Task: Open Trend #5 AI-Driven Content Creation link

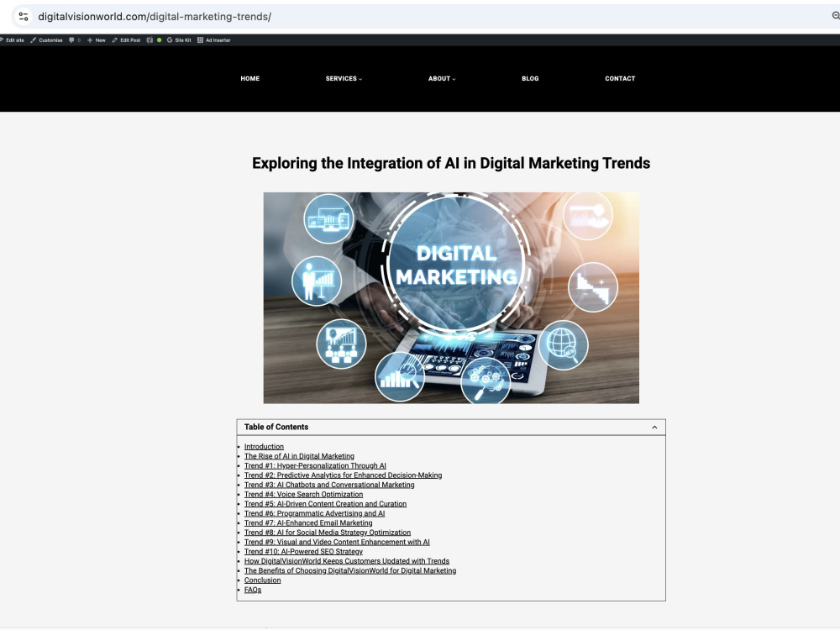Action: [x=325, y=504]
